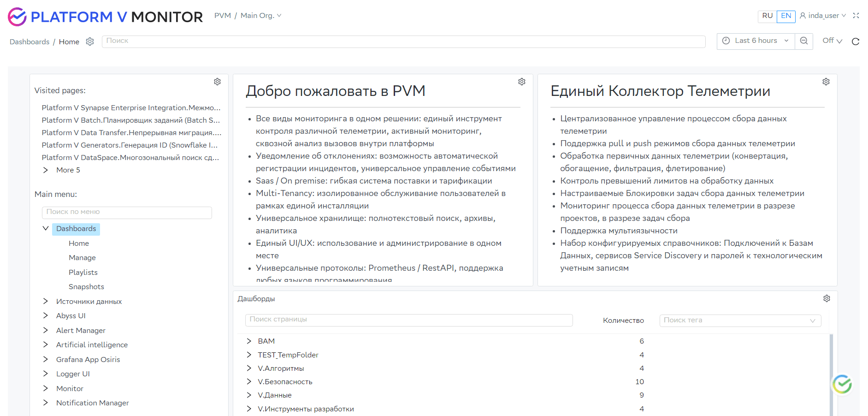
Task: Expand Logger UI menu section
Action: coord(46,374)
